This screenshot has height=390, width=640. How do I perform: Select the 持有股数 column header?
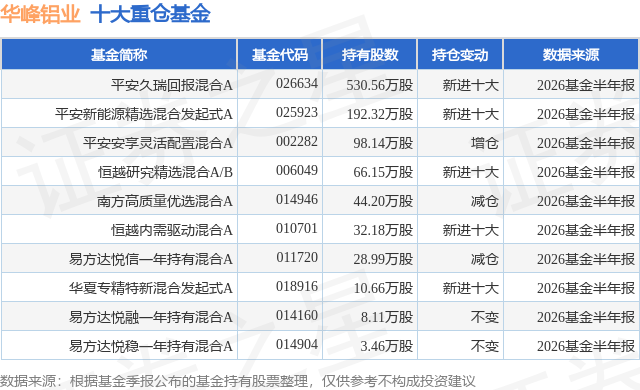(370, 55)
